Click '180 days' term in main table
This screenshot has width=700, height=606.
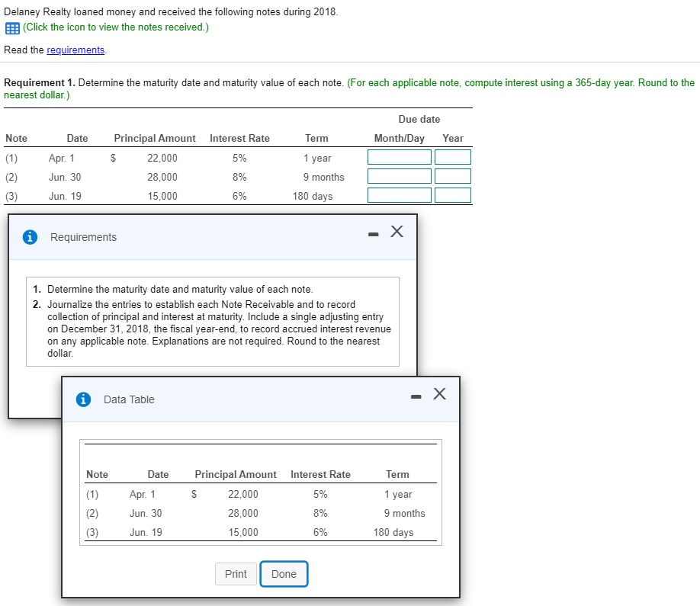point(313,197)
